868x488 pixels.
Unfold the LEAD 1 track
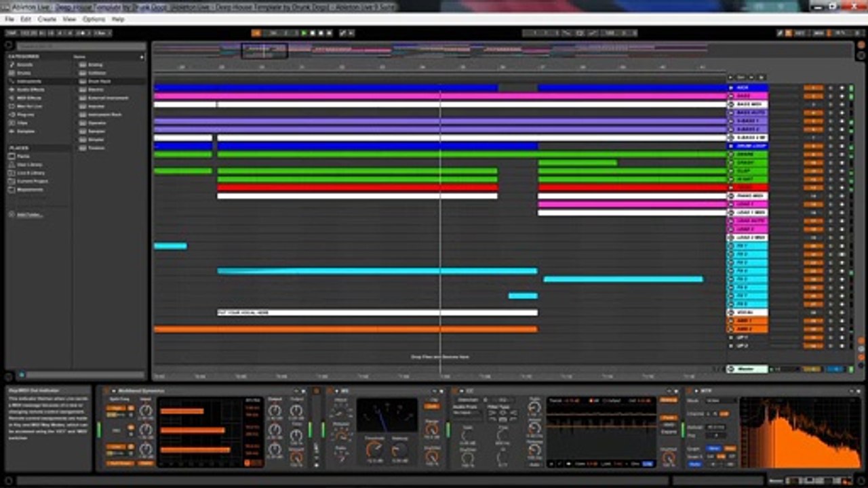[731, 204]
